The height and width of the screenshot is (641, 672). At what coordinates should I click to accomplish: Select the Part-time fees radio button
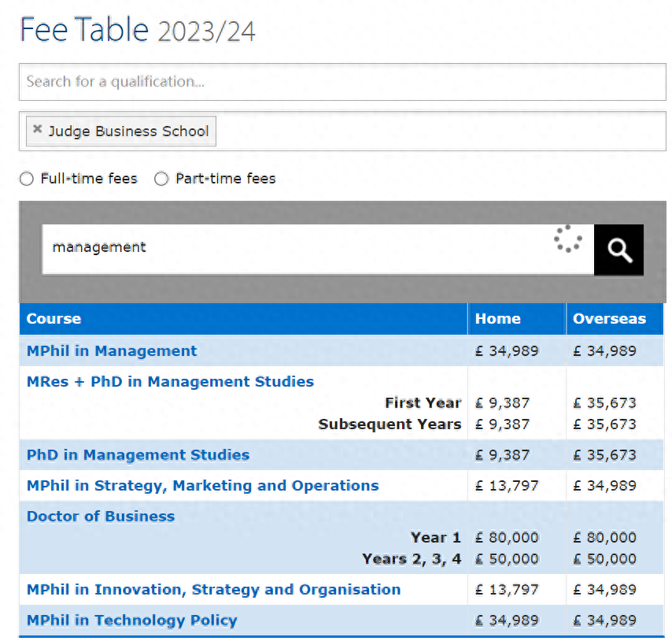point(161,179)
